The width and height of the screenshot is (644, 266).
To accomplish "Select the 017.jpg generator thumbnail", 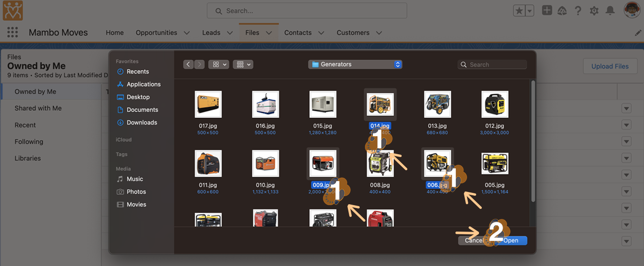I will click(208, 104).
